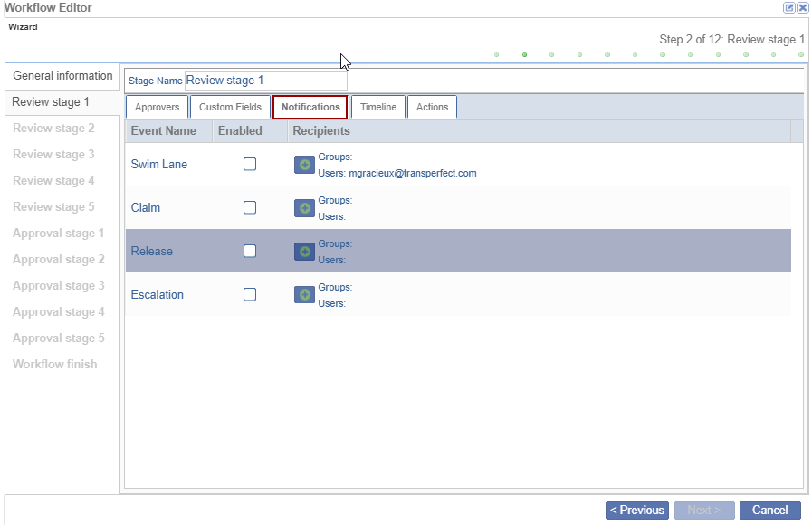Select General information in wizard sidebar

[x=62, y=76]
